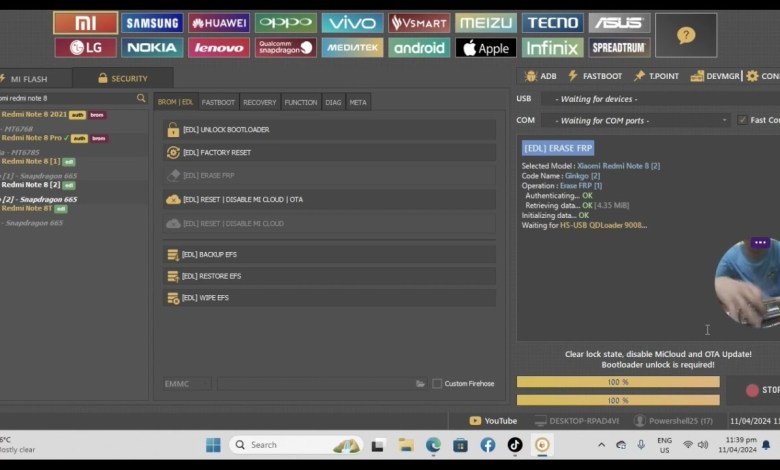Click the [EDL] Backup EFS button
This screenshot has width=780, height=470.
329,255
